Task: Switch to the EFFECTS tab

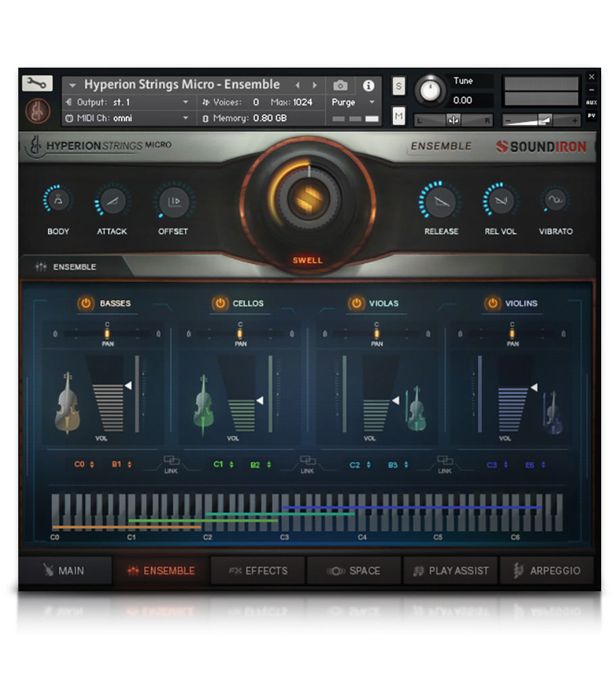Action: 258,571
